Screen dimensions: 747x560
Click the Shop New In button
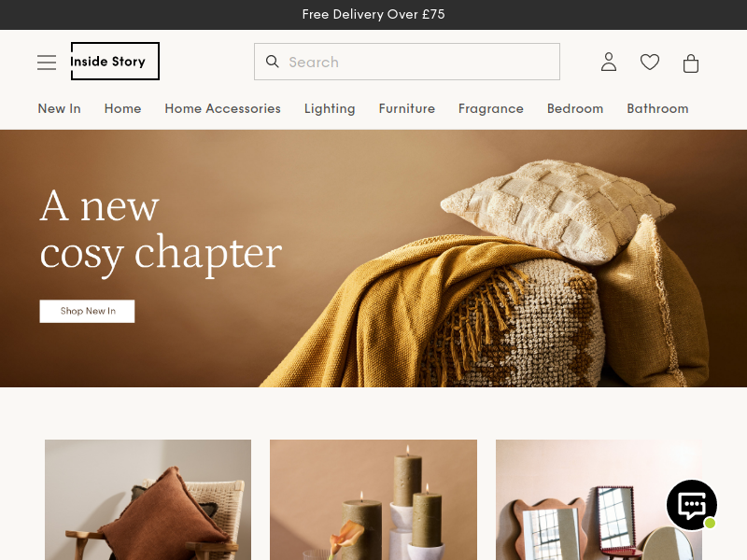tap(87, 312)
